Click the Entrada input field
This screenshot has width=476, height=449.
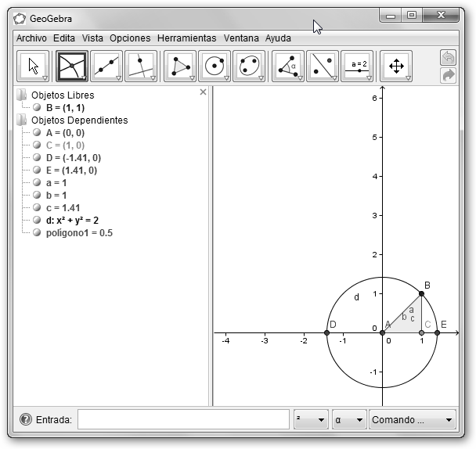[x=183, y=420]
